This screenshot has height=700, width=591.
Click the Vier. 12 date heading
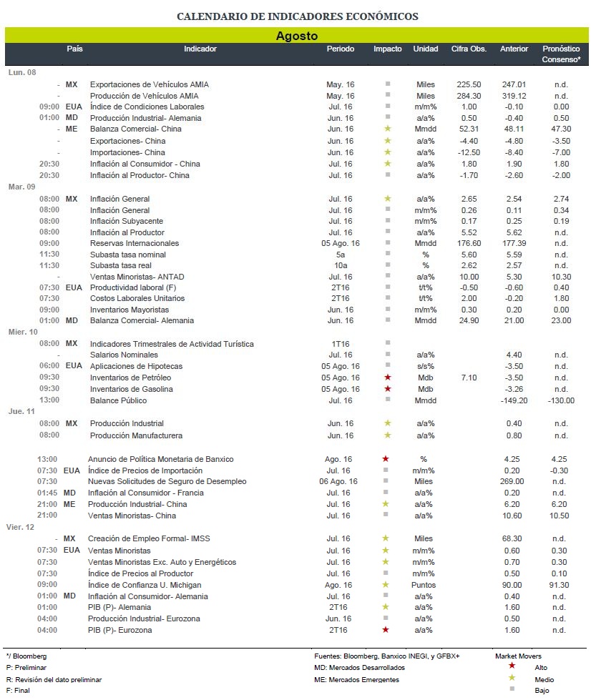point(20,527)
